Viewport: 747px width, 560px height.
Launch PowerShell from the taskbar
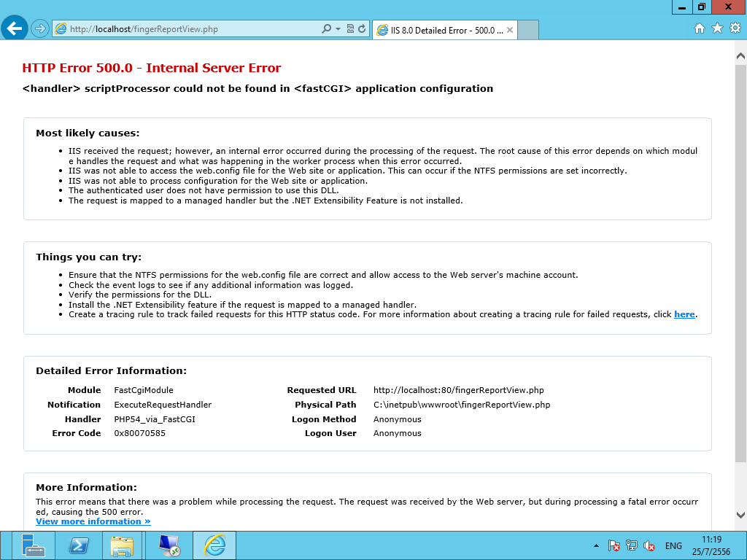(79, 545)
